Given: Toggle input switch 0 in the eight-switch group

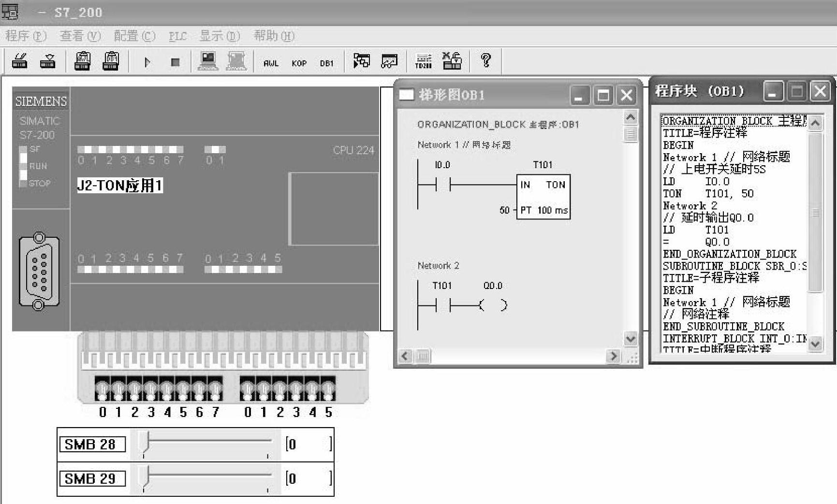Looking at the screenshot, I should coord(103,389).
